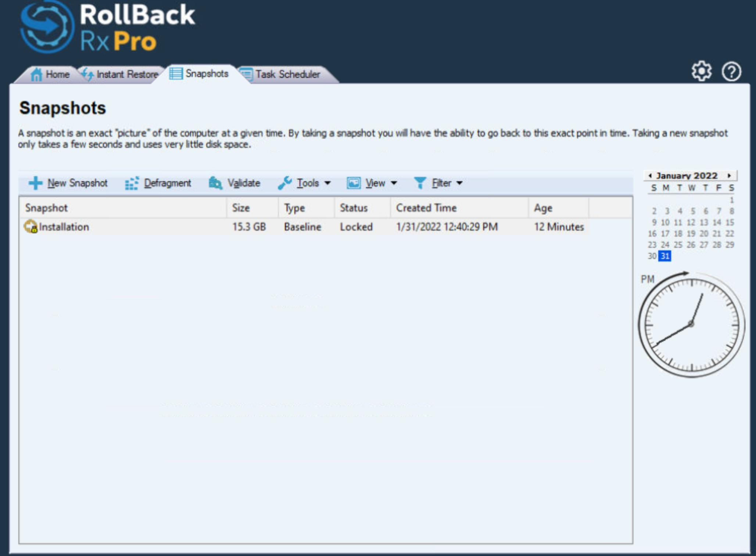Click the Defragment button
The image size is (756, 556).
[x=158, y=183]
